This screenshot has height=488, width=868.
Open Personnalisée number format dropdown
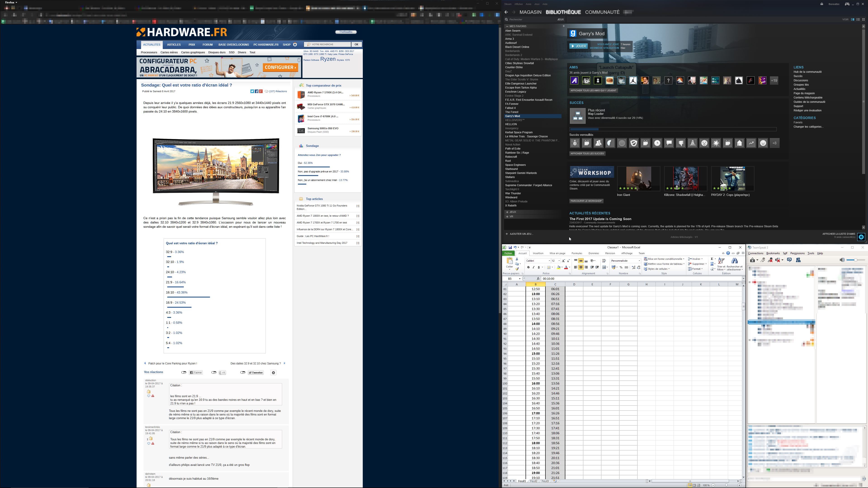pyautogui.click(x=639, y=261)
